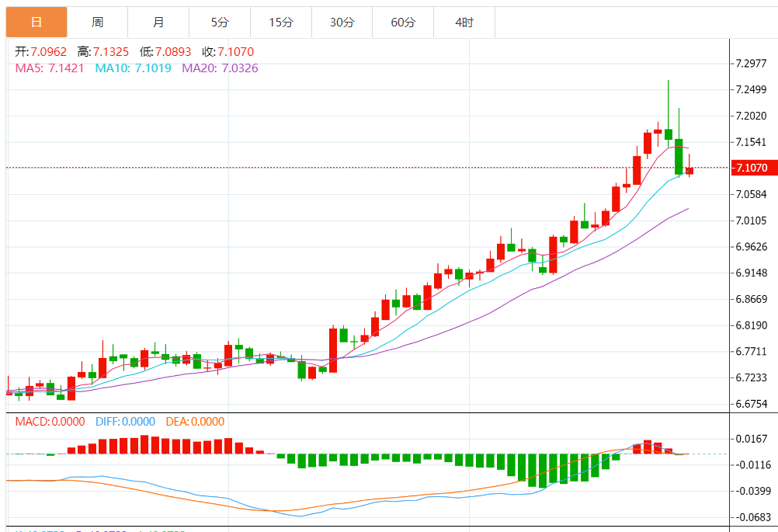Click the 7.0105 price axis label
The image size is (778, 532).
click(x=751, y=221)
